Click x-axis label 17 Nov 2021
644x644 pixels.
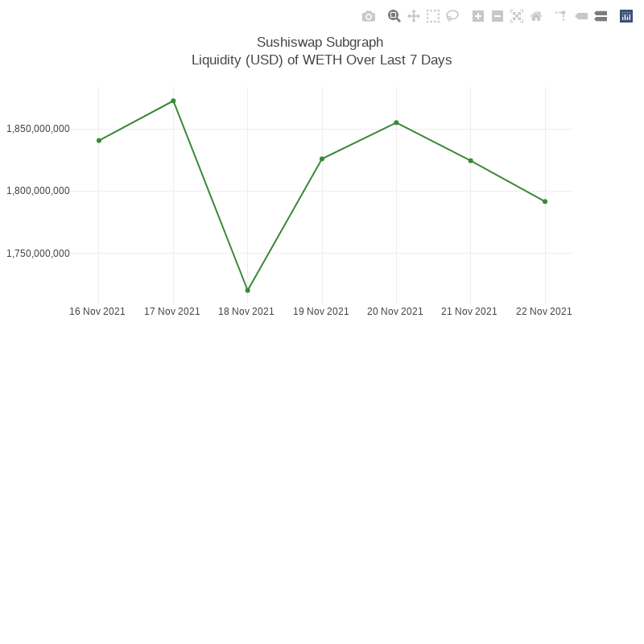(171, 312)
